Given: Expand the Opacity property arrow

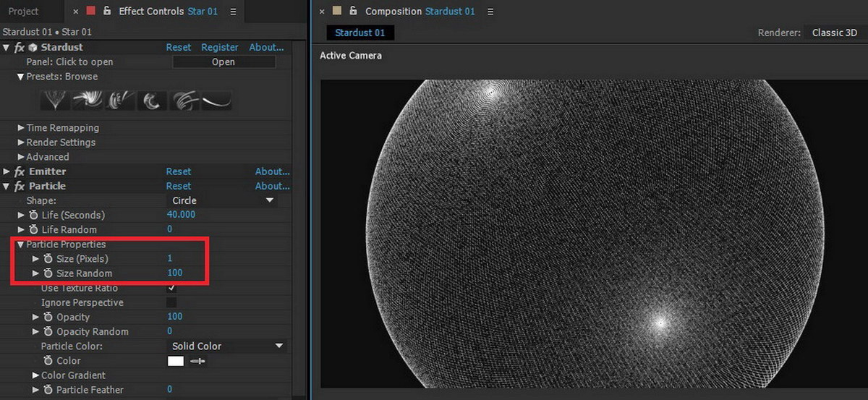Looking at the screenshot, I should [35, 317].
